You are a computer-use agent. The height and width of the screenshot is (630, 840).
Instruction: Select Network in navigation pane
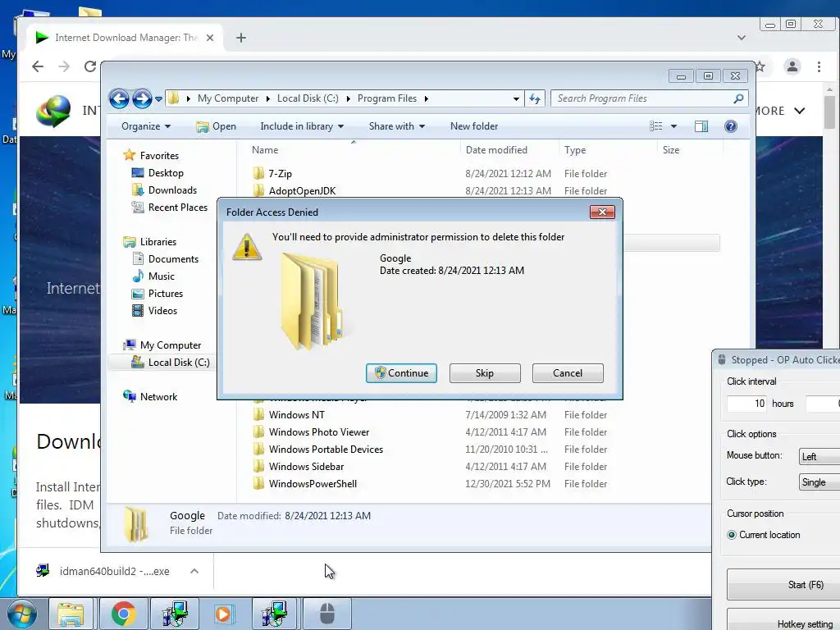click(x=158, y=396)
